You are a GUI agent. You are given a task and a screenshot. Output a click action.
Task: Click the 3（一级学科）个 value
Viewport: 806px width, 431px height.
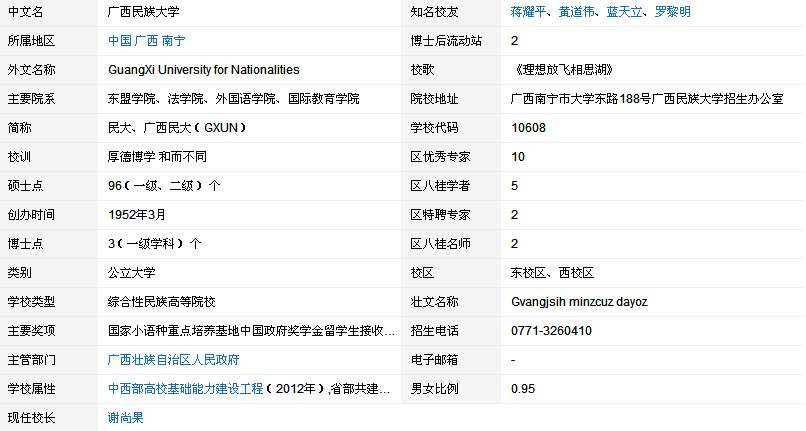click(x=154, y=243)
